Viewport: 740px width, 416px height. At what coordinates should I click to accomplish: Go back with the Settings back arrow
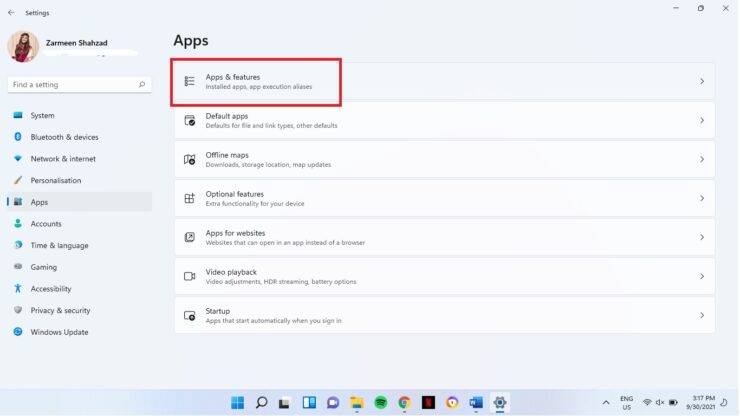[11, 13]
